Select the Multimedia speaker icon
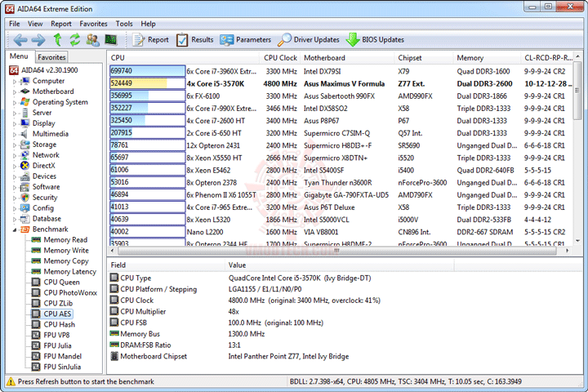The width and height of the screenshot is (588, 392). click(x=24, y=134)
